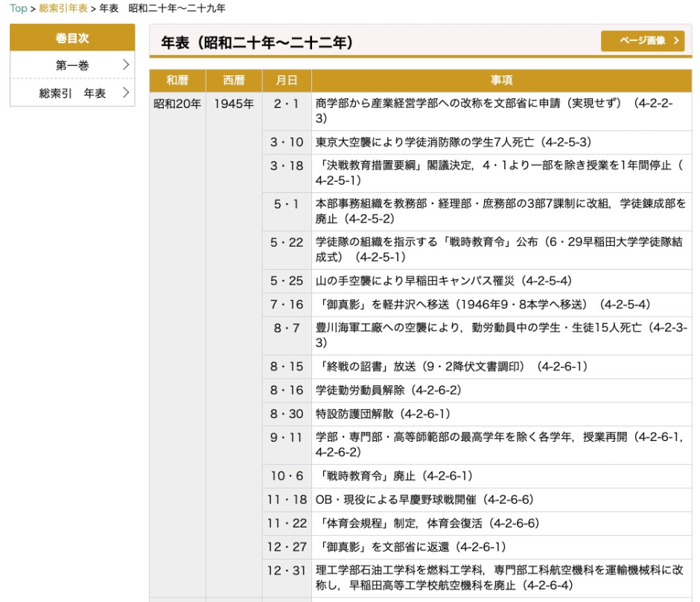Select the date cell 5・25
The width and height of the screenshot is (700, 602).
[287, 281]
